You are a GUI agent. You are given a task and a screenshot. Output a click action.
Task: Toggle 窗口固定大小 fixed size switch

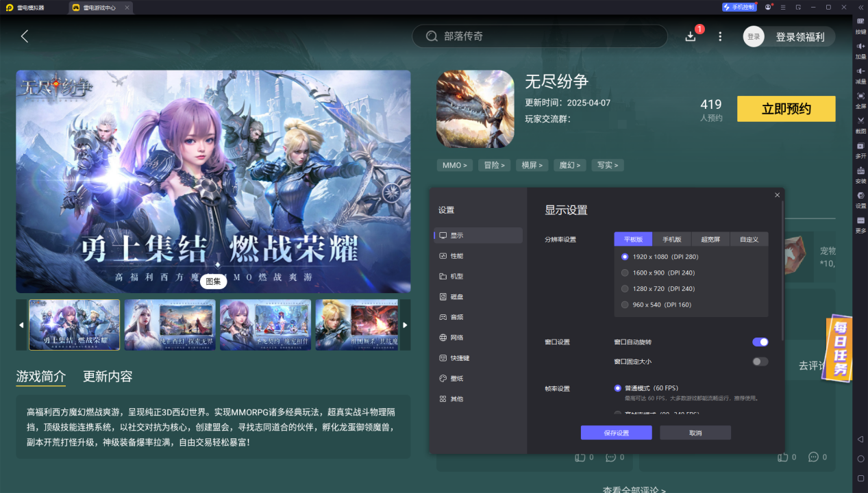coord(760,362)
